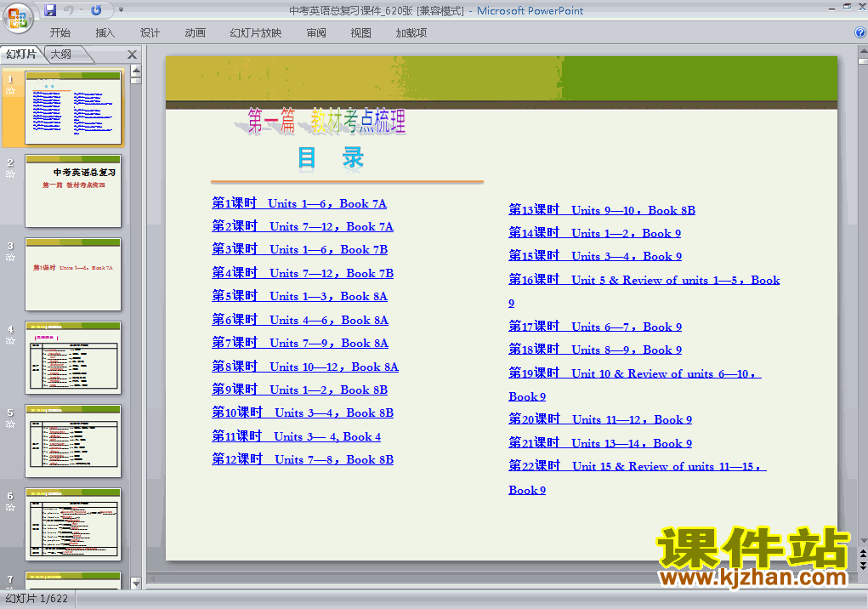This screenshot has height=609, width=868.
Task: Switch to the 幻灯片 pane tab
Action: (21, 54)
